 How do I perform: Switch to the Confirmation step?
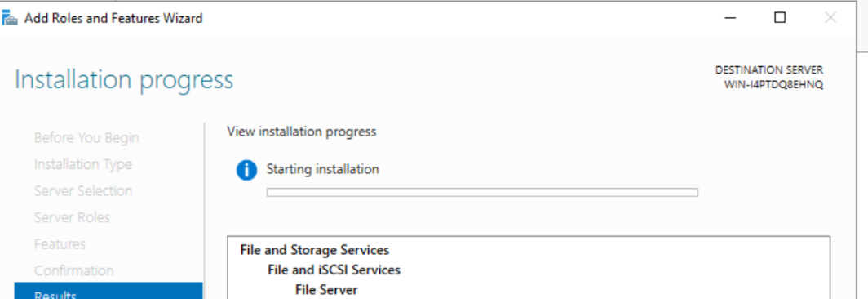point(73,270)
